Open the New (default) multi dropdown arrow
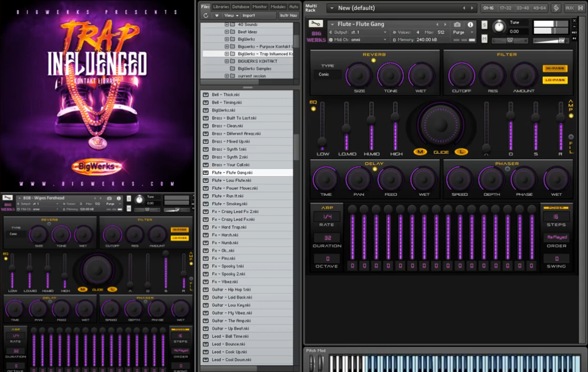Viewport: 588px width, 372px height. 332,8
